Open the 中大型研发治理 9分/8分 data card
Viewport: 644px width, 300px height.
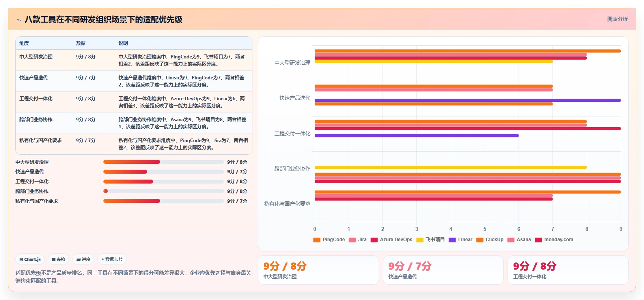pos(318,270)
